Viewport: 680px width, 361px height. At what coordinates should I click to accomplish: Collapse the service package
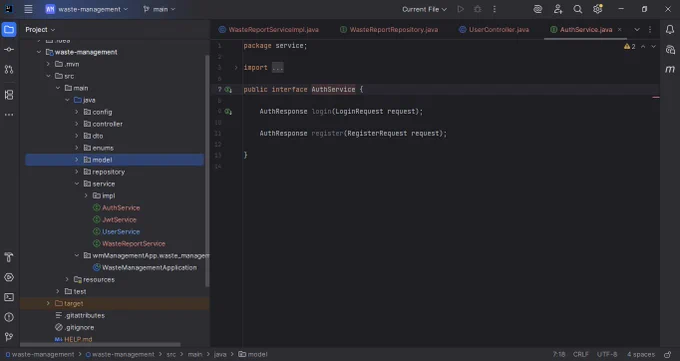click(77, 184)
